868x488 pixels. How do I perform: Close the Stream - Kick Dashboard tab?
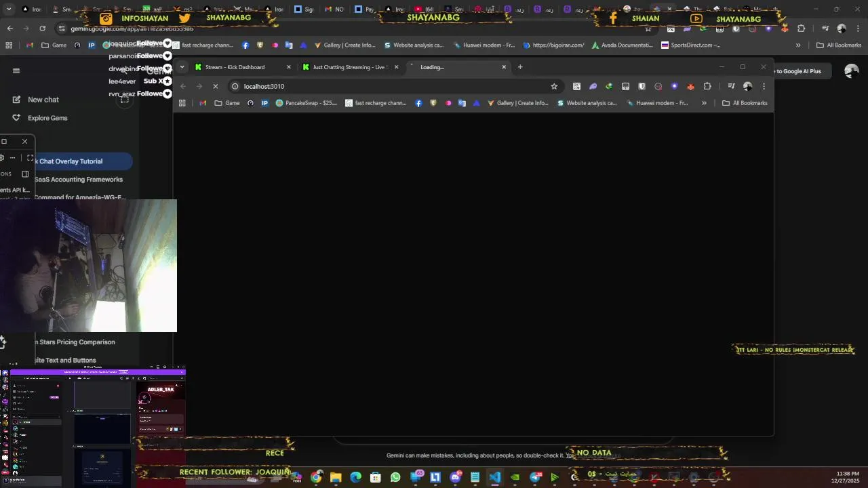tap(289, 67)
